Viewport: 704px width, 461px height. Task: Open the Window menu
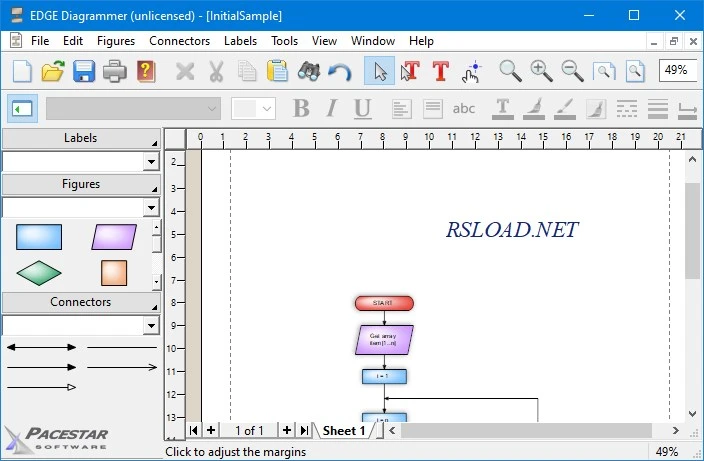pyautogui.click(x=373, y=41)
